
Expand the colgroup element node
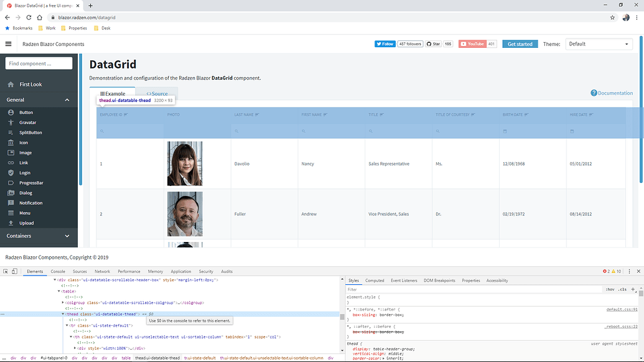pyautogui.click(x=63, y=302)
